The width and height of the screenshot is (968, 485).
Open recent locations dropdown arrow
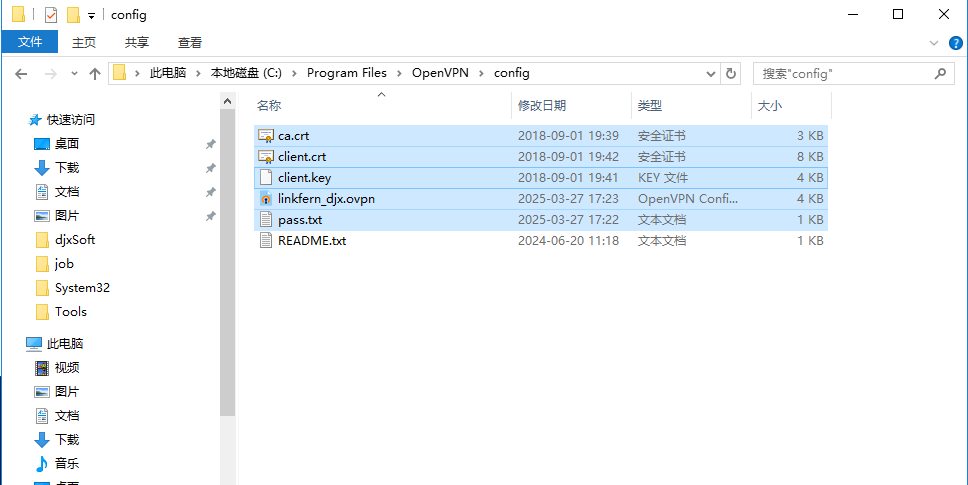(75, 73)
